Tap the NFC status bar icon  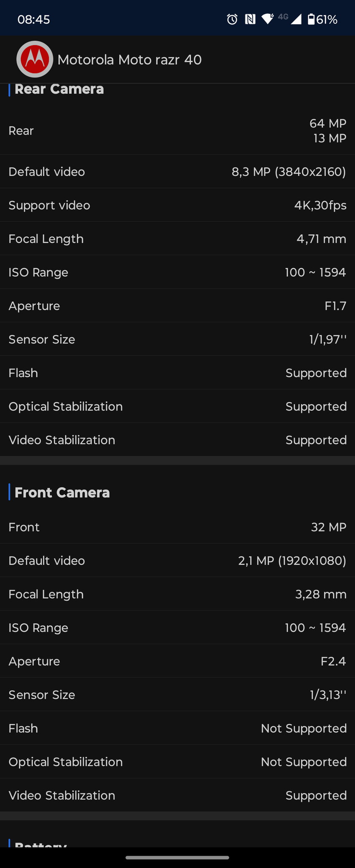(x=250, y=19)
